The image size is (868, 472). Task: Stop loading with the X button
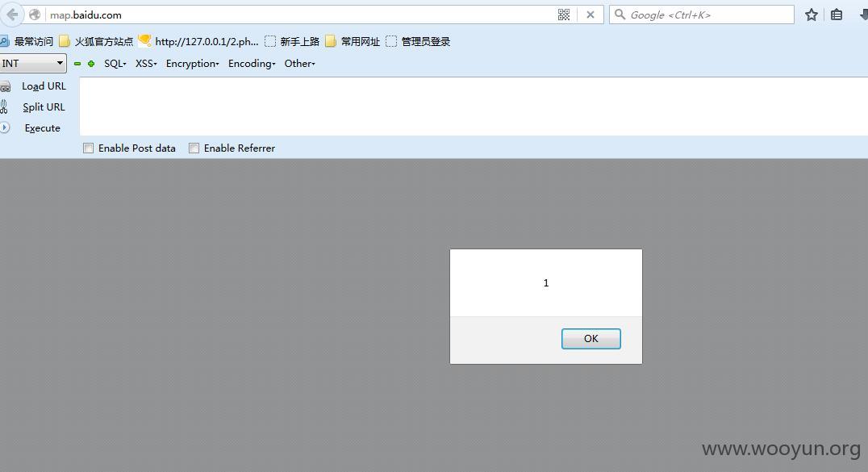click(x=590, y=15)
